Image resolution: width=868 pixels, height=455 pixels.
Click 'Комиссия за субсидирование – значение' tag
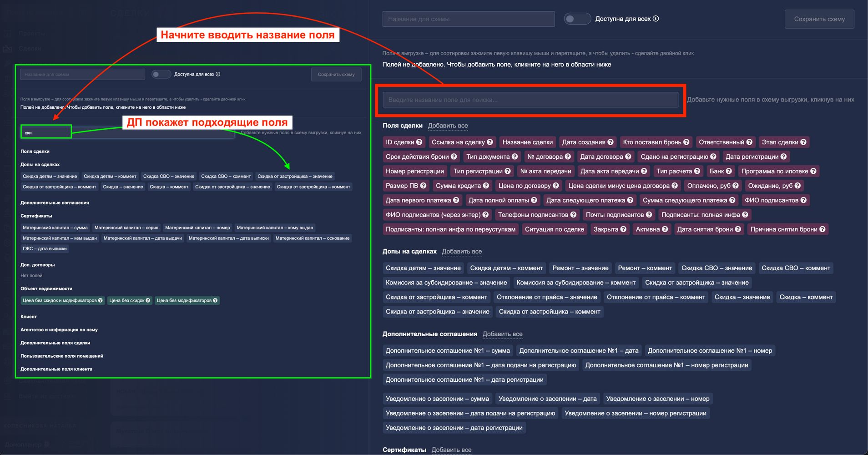pyautogui.click(x=446, y=283)
